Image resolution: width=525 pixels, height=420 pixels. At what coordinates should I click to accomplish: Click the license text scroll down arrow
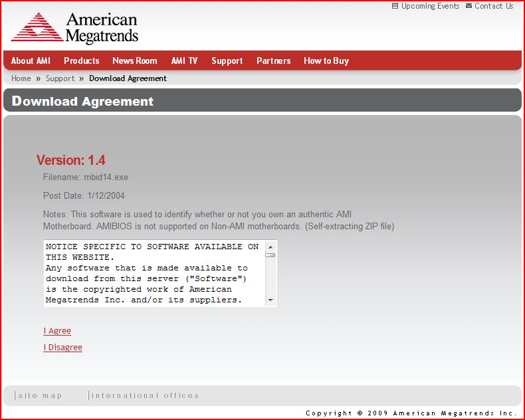[x=270, y=300]
